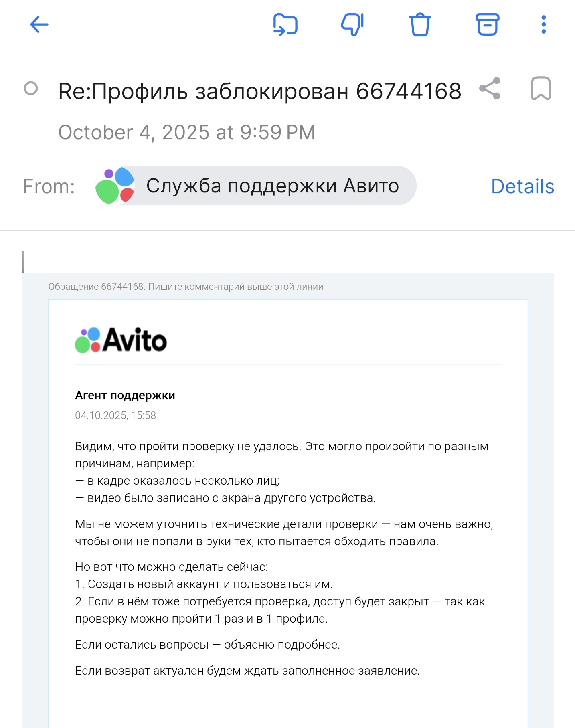The image size is (575, 728).
Task: Move the email to another folder
Action: coord(285,25)
